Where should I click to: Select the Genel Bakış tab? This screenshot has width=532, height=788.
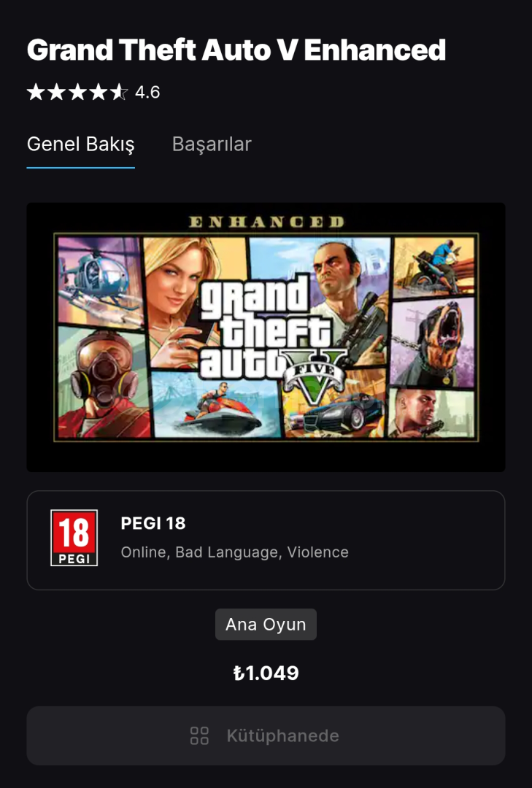80,144
